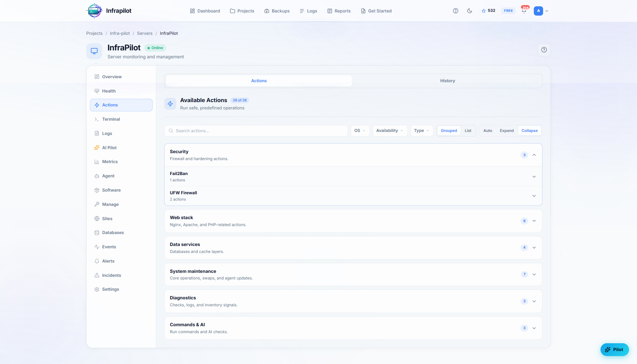Viewport: 637px width, 364px height.
Task: Open the Pilot assistant button
Action: (x=614, y=349)
